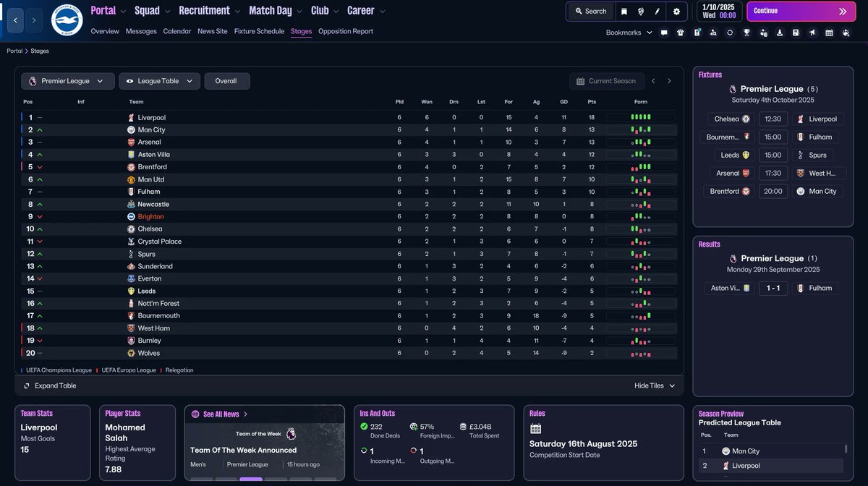Expand the Match Day menu chevron
Viewport: 868px width, 486px height.
[x=300, y=12]
